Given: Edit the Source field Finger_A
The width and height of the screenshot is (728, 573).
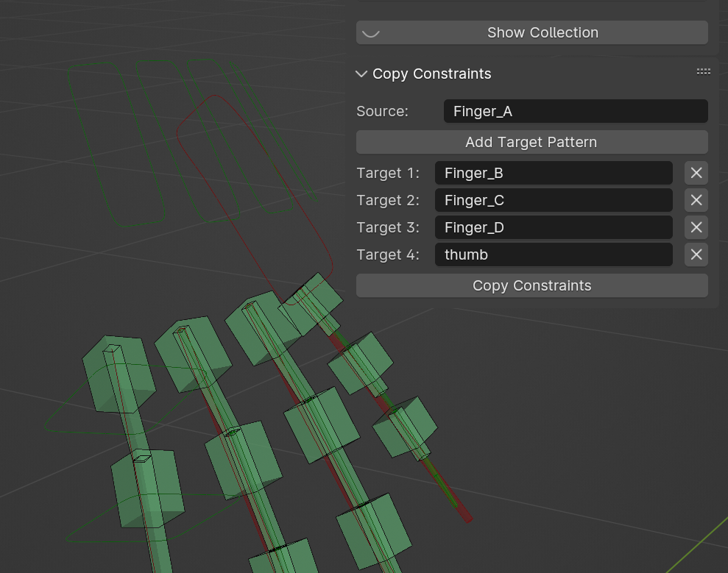Looking at the screenshot, I should [x=576, y=111].
